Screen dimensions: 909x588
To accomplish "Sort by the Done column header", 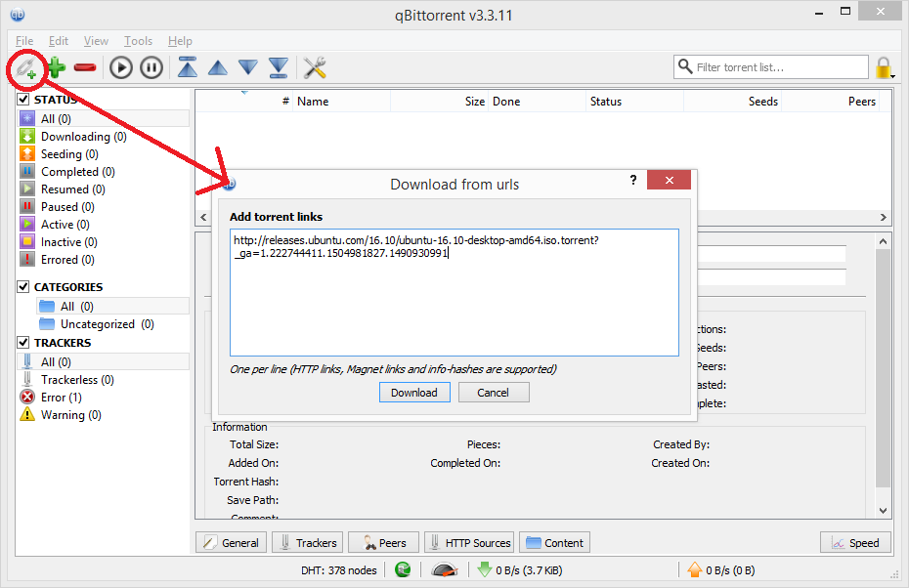I will [x=538, y=102].
